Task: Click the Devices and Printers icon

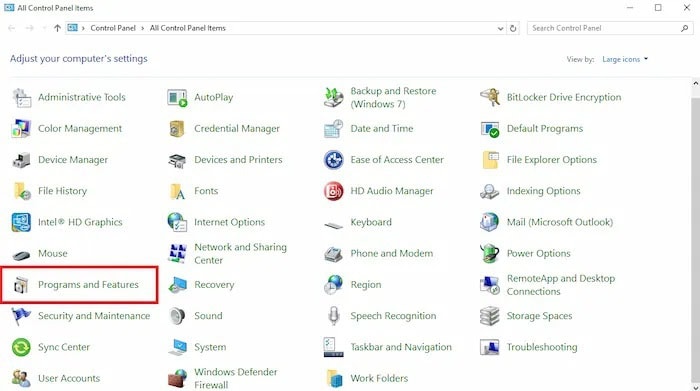Action: (177, 160)
